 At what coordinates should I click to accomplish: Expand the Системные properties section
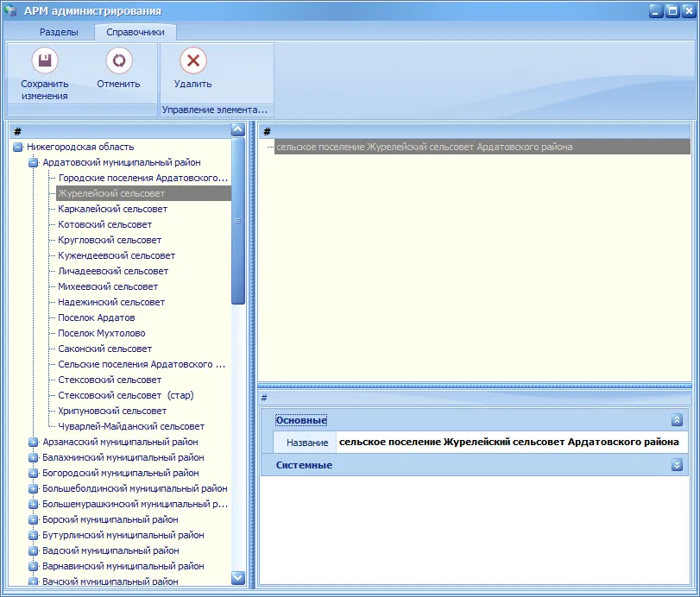pos(677,465)
